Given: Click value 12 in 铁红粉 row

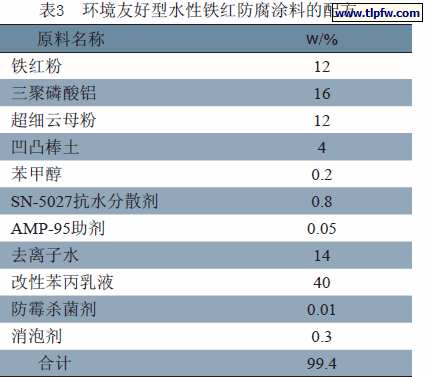Looking at the screenshot, I should click(x=322, y=67).
